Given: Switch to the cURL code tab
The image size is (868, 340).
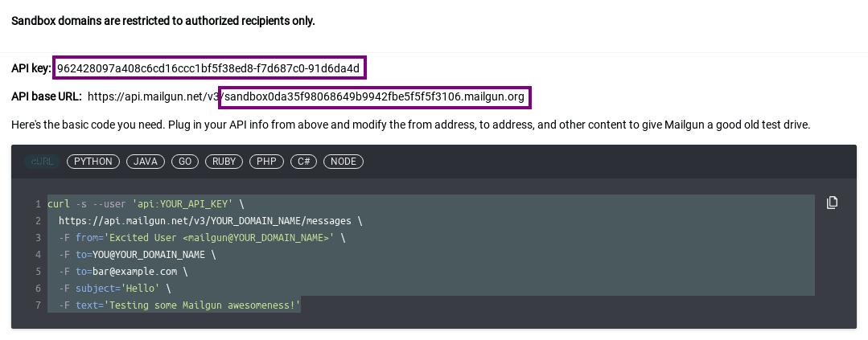Looking at the screenshot, I should point(42,162).
